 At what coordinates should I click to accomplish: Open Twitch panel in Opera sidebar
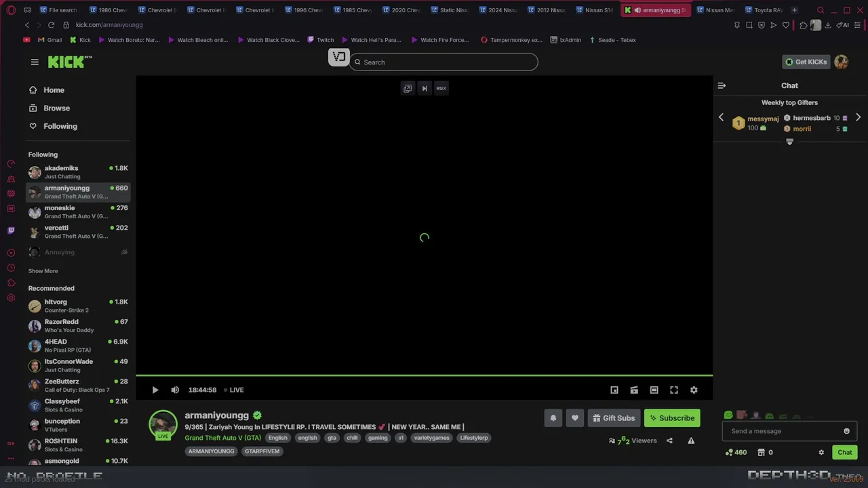pos(11,230)
